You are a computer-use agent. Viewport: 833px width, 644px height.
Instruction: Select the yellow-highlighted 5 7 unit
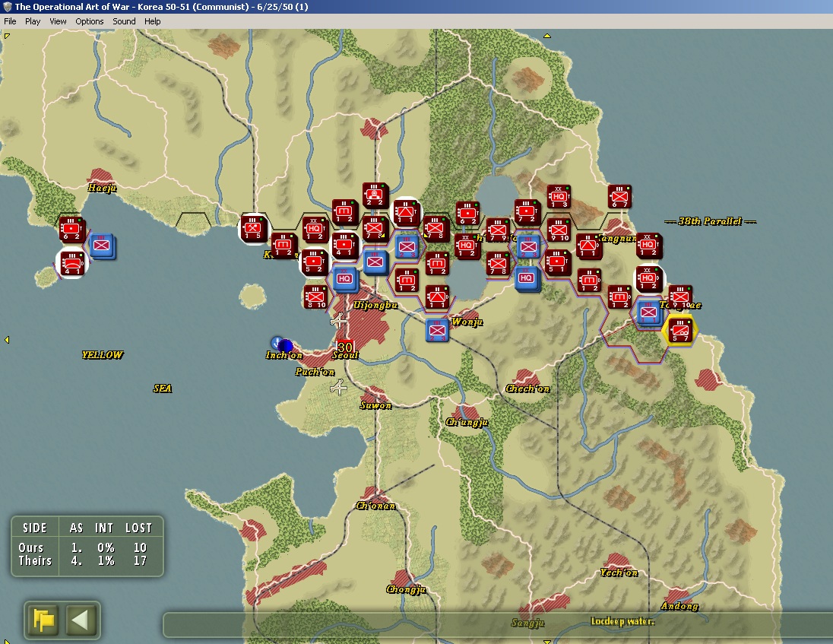[680, 330]
